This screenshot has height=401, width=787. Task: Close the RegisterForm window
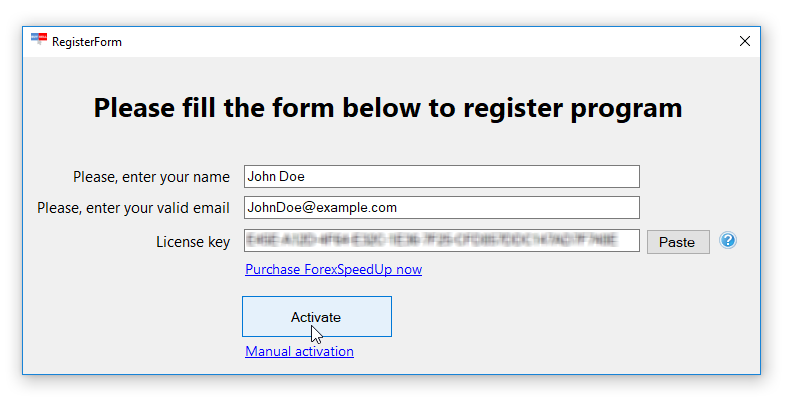[x=744, y=41]
